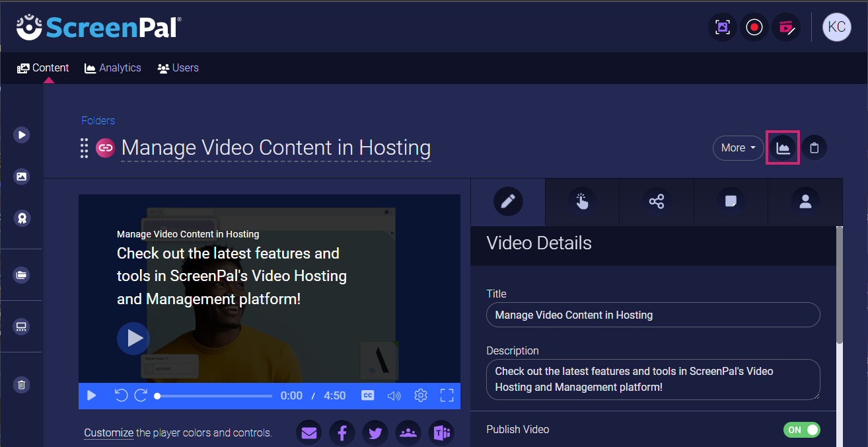The width and height of the screenshot is (868, 447).
Task: Expand the More dropdown
Action: click(x=738, y=148)
